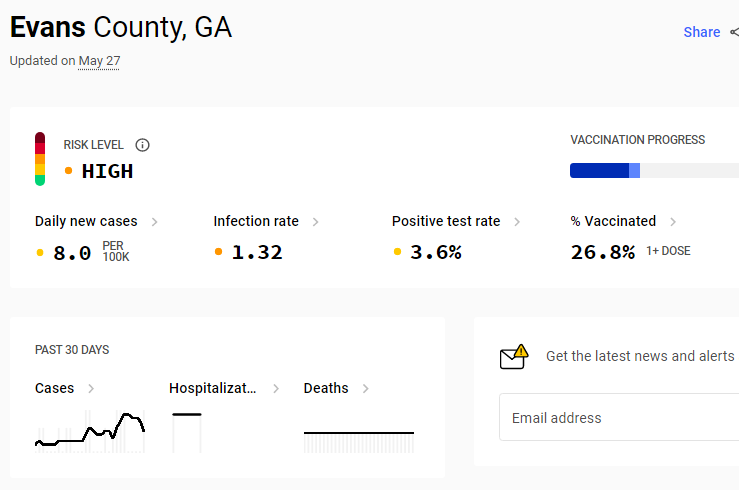
Task: Click the 26.8% vaccinated value
Action: (603, 252)
